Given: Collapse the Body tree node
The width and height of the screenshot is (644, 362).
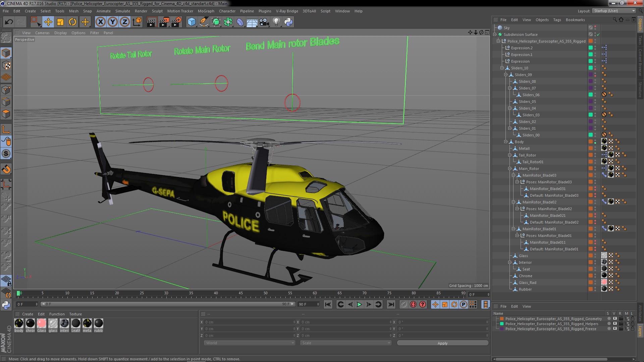Looking at the screenshot, I should tap(506, 142).
